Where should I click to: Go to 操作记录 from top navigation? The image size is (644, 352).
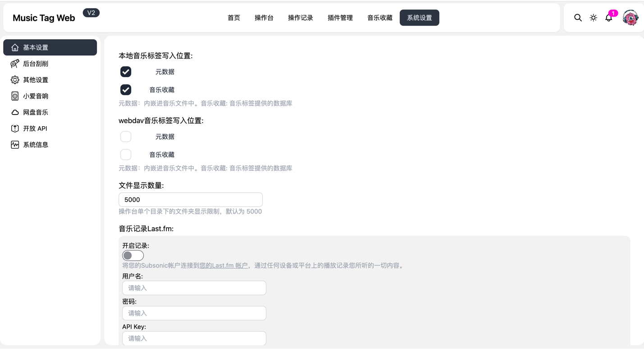click(300, 18)
